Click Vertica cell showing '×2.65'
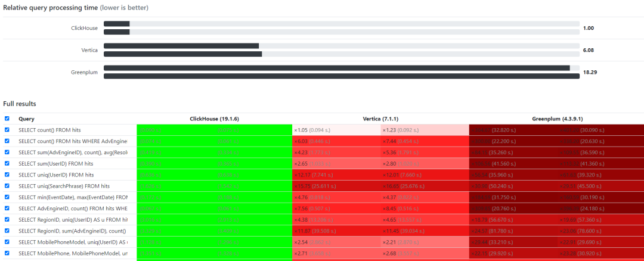Viewport: 644px width, 261px height. click(336, 164)
